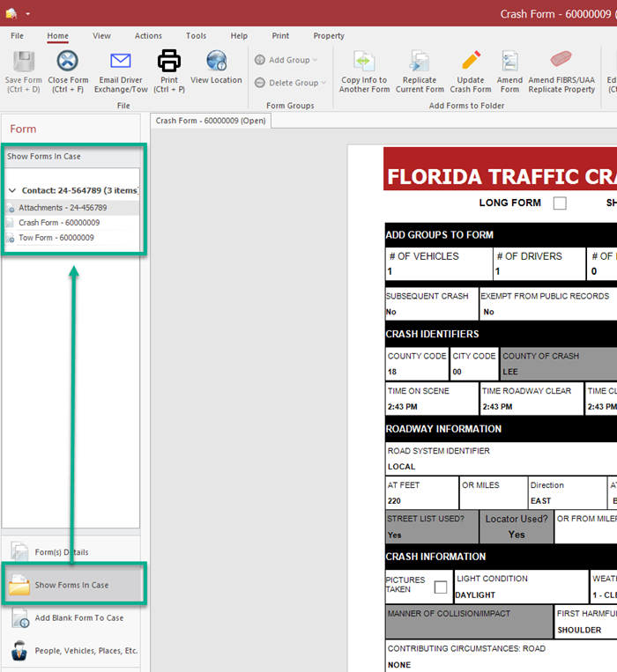Collapse the Contact 24-564789 tree node
This screenshot has width=617, height=672.
12,190
